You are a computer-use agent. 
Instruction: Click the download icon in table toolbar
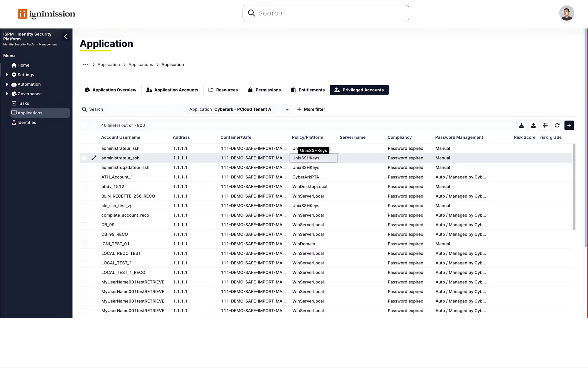(x=521, y=125)
